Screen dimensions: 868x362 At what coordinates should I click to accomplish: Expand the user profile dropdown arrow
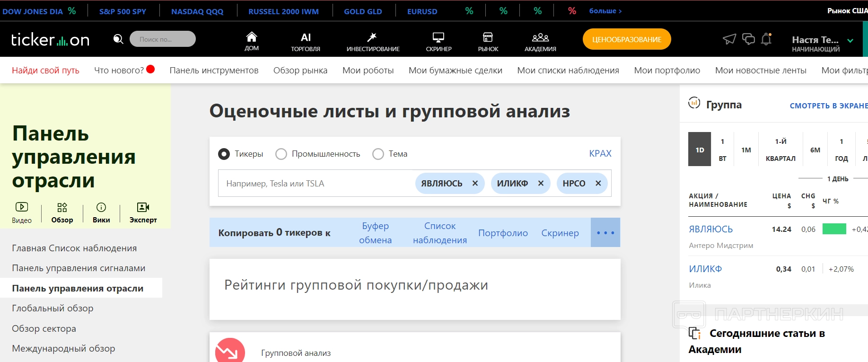tap(850, 41)
